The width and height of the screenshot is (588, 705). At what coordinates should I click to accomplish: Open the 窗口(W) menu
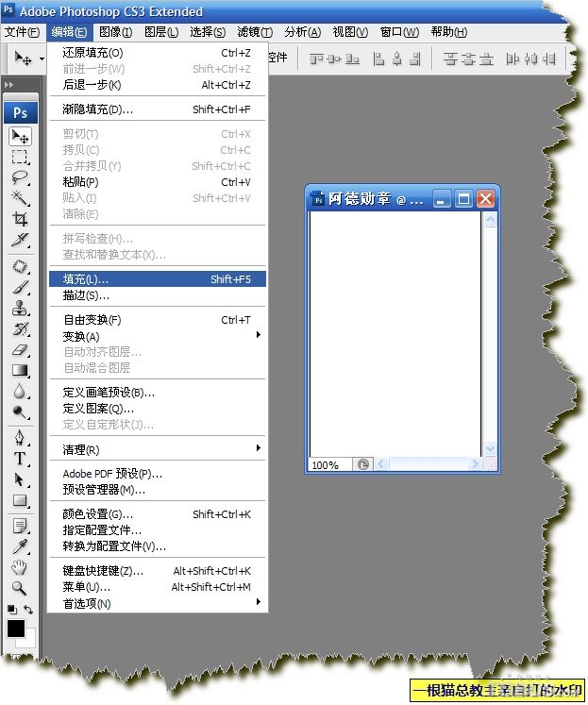point(399,32)
